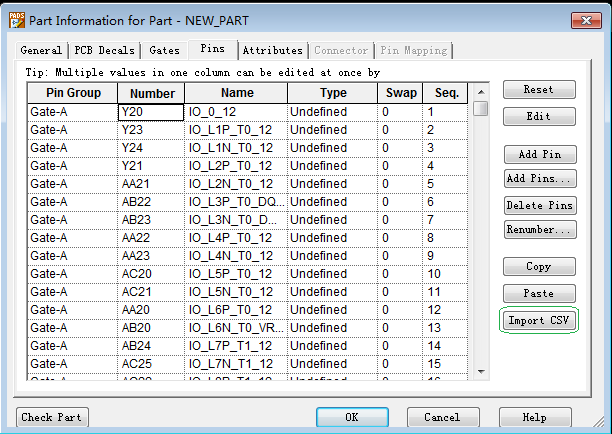The height and width of the screenshot is (434, 612).
Task: Select pin number cell AA22
Action: 151,238
